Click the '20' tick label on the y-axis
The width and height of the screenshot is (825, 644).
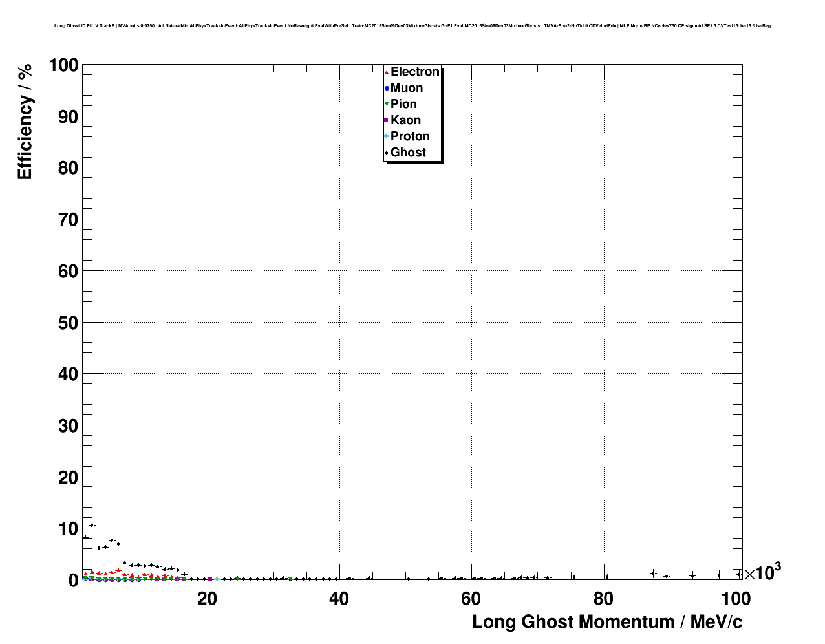coord(68,478)
